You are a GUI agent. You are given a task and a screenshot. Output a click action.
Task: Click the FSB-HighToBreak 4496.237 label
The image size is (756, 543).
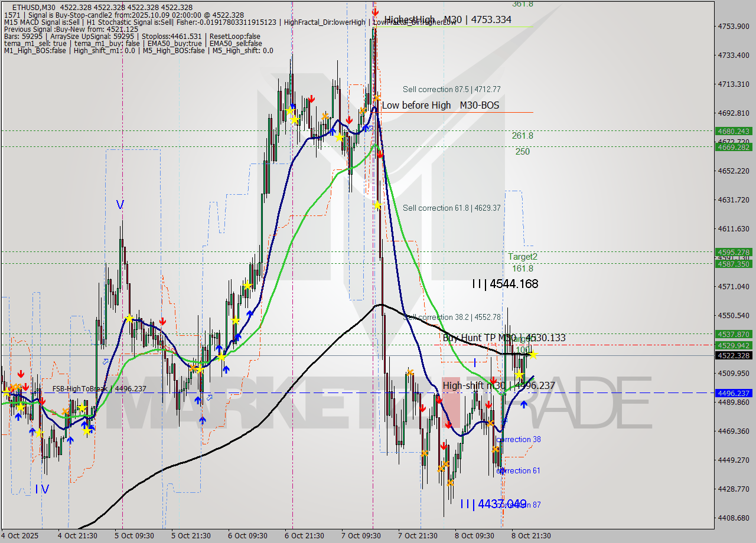pos(99,388)
